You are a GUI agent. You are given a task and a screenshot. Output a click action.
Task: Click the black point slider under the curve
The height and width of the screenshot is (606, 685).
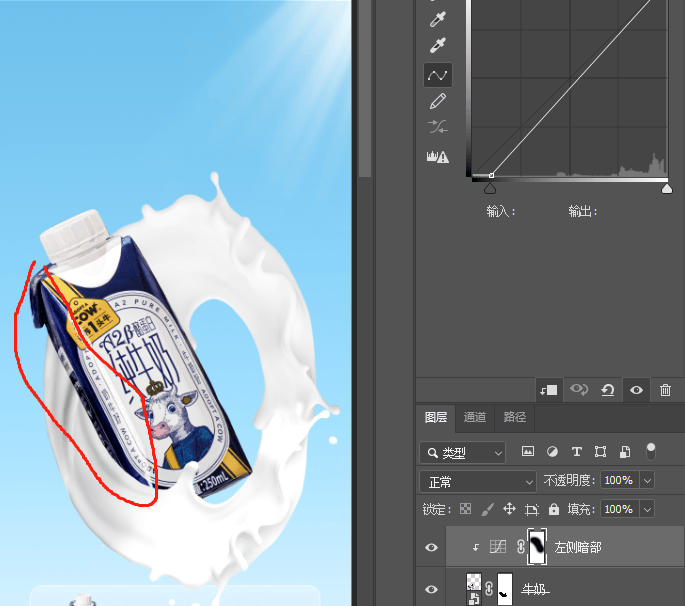[x=490, y=188]
